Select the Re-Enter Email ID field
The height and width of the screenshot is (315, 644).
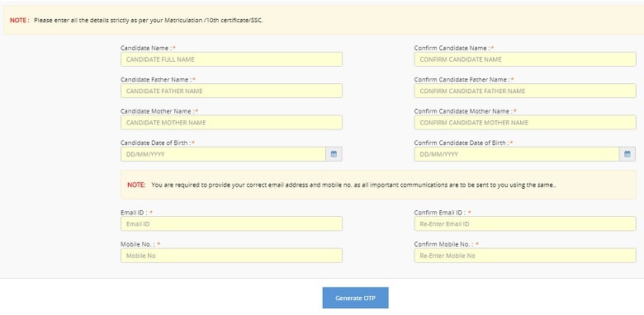pos(525,224)
